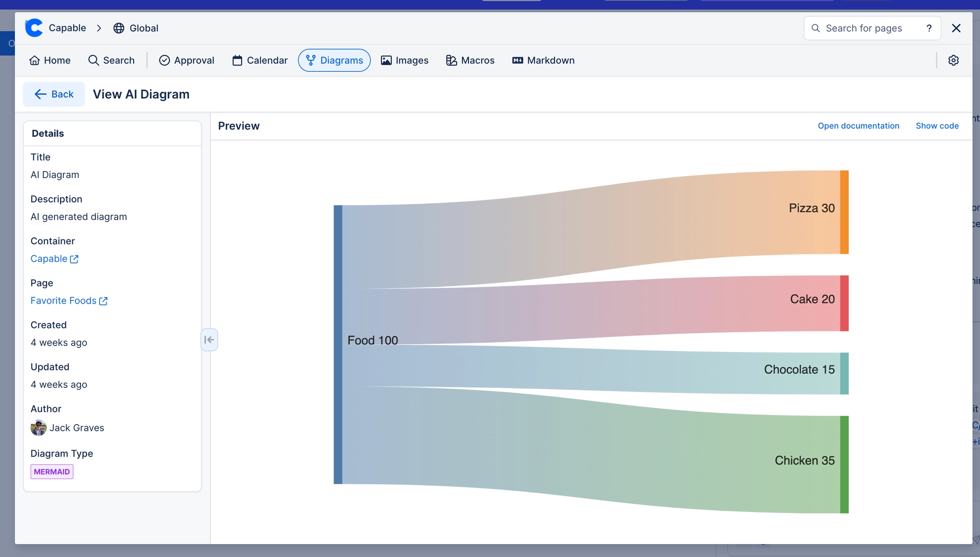Click the Favorite Foods page link
This screenshot has height=557, width=980.
click(x=64, y=301)
